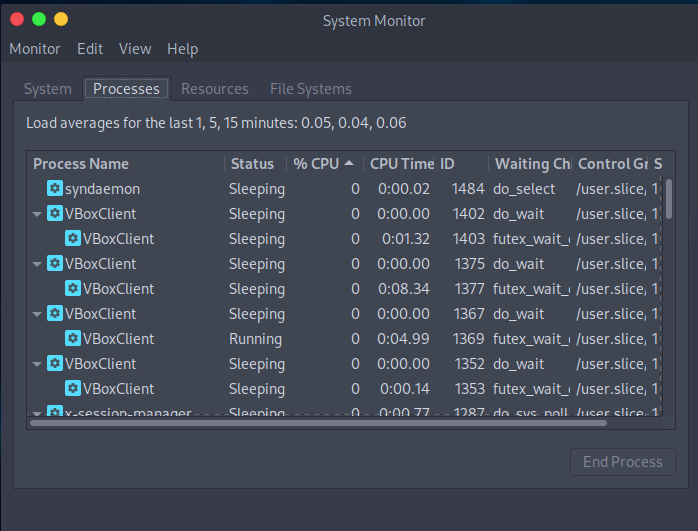Viewport: 698px width, 531px height.
Task: Open the File Systems tab
Action: 311,89
